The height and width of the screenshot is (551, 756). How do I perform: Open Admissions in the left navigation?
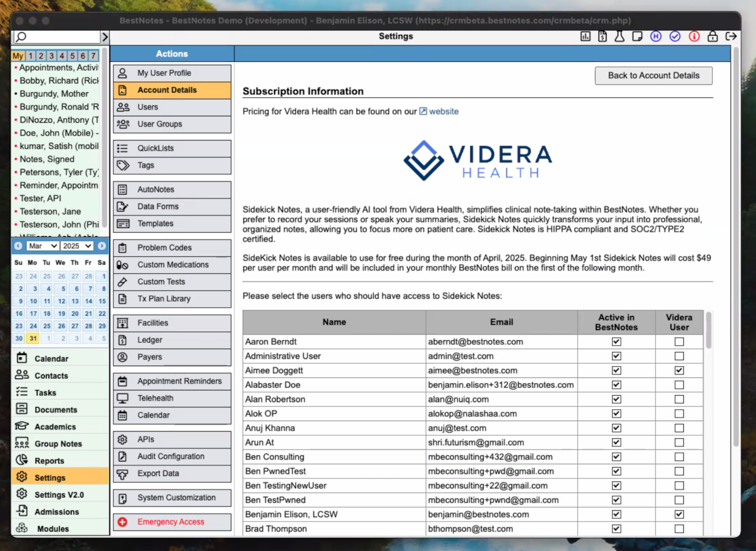click(60, 512)
